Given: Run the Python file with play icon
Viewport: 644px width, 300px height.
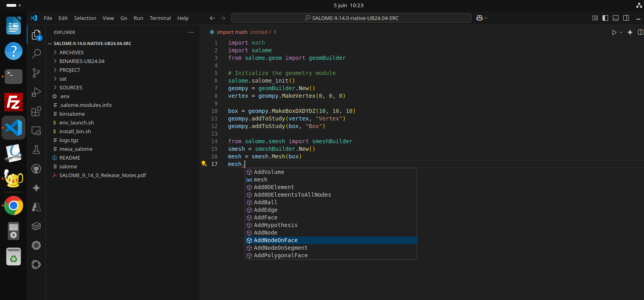Looking at the screenshot, I should (x=614, y=32).
